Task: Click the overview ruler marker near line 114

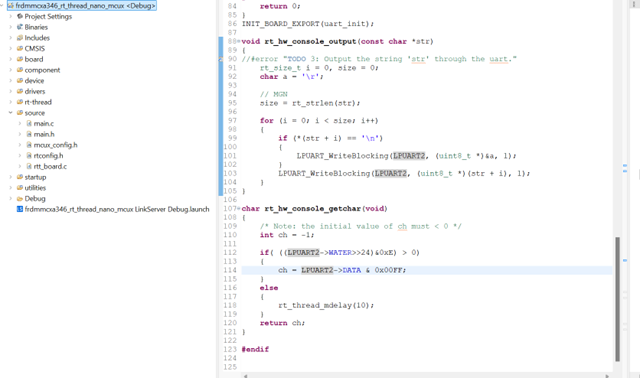Action: tap(625, 260)
